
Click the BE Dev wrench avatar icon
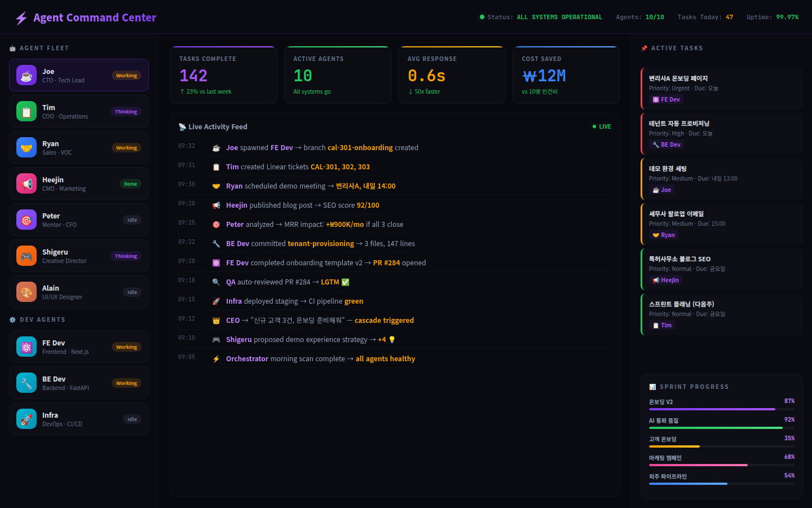pos(27,383)
